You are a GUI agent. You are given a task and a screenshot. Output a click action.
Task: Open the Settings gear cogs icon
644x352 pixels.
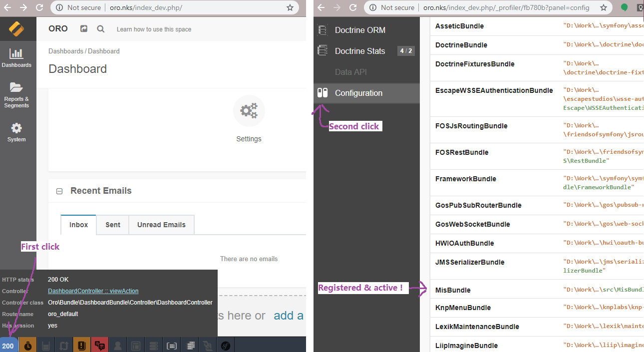249,110
